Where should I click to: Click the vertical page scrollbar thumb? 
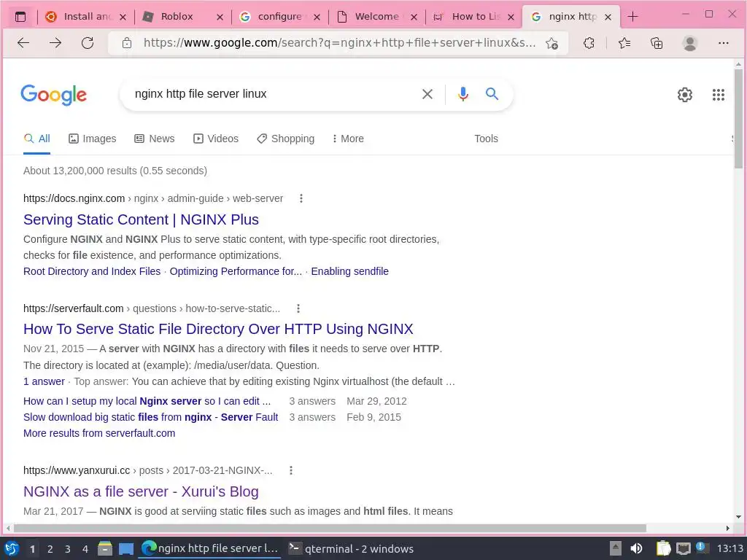coord(738,119)
